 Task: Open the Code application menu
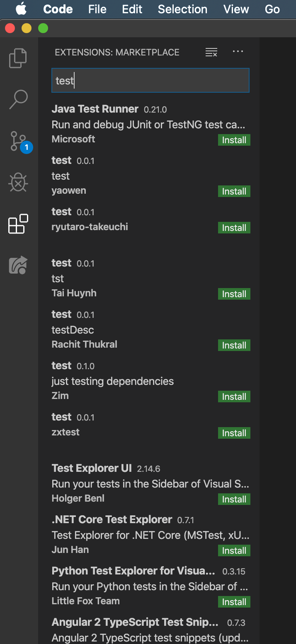point(58,9)
